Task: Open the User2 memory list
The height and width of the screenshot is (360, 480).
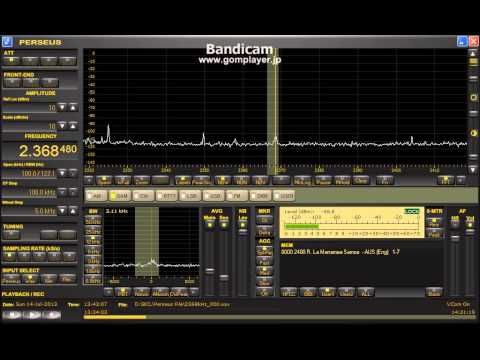Action: (x=347, y=292)
